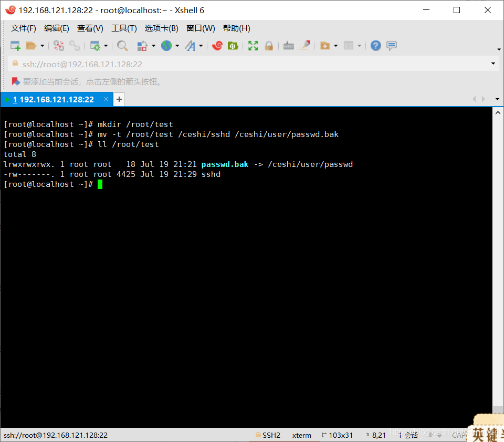Click the terminal cursor at the prompt
Viewport: 504px width, 442px height.
tap(100, 184)
